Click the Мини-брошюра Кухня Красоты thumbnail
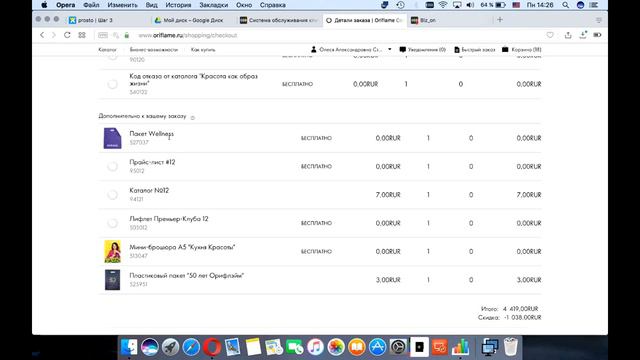The height and width of the screenshot is (360, 640). pyautogui.click(x=113, y=251)
